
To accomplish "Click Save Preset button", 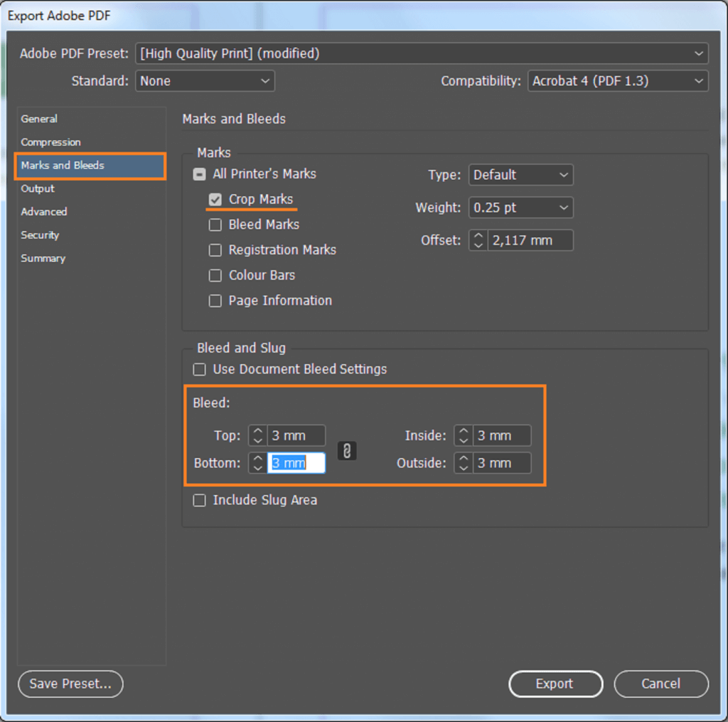I will [70, 684].
